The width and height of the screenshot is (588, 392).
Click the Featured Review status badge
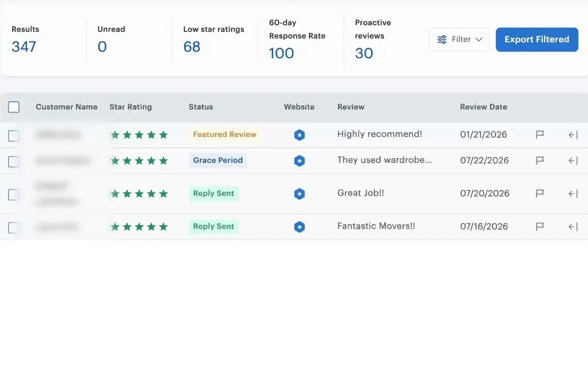coord(225,134)
